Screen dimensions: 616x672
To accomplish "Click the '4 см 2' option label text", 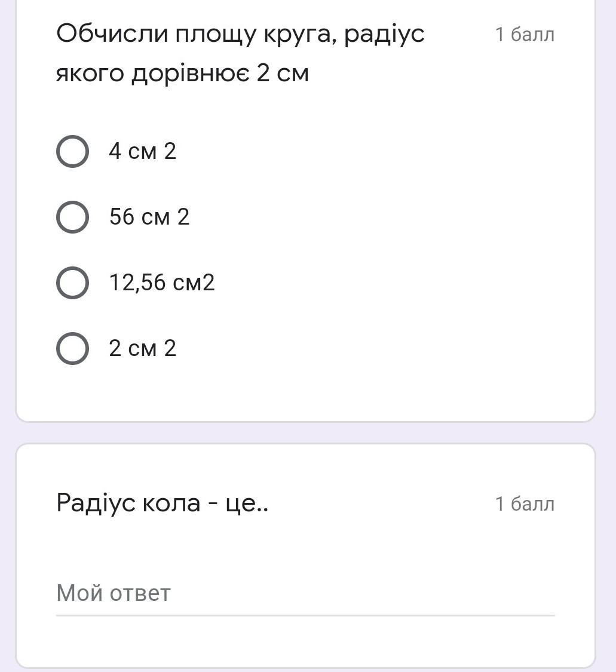I will click(142, 151).
